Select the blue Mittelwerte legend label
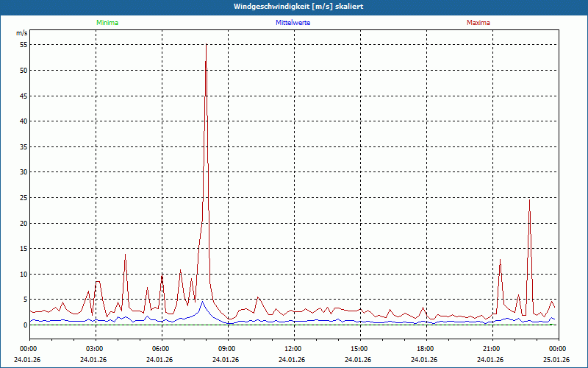 coord(293,23)
